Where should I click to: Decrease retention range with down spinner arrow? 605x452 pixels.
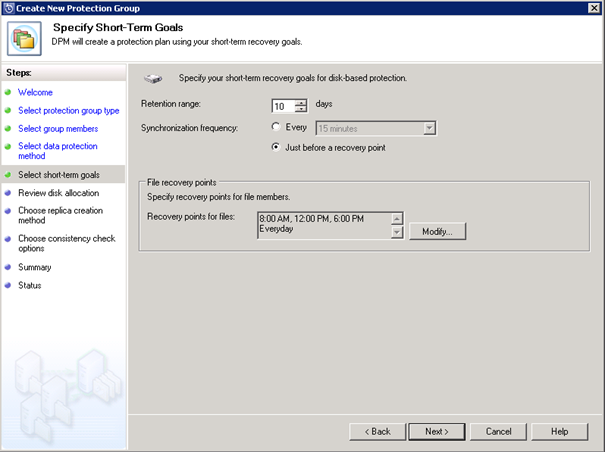[301, 109]
